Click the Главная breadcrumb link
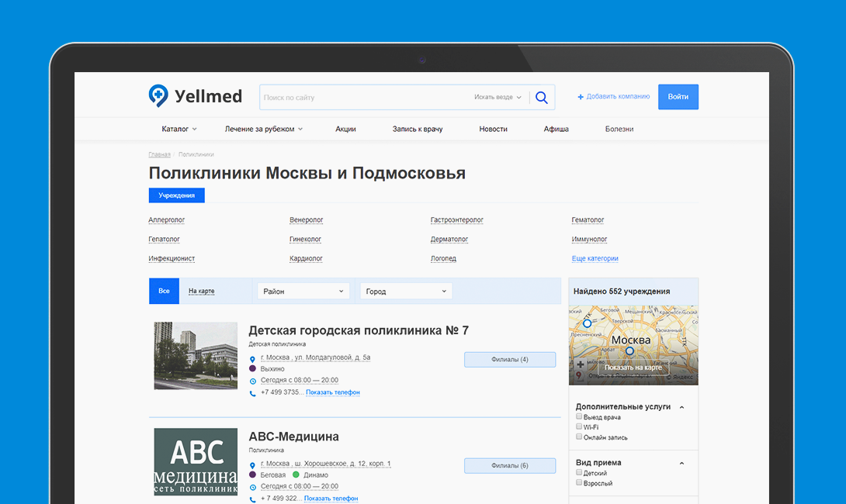Image resolution: width=846 pixels, height=504 pixels. tap(160, 155)
